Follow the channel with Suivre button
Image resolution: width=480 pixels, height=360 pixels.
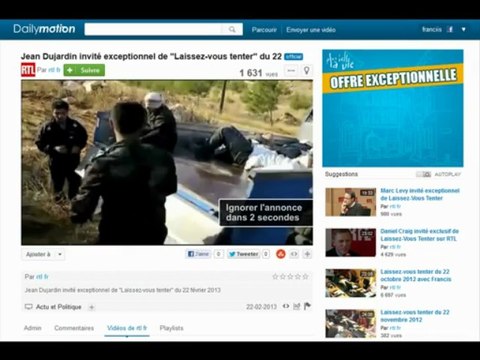(84, 70)
